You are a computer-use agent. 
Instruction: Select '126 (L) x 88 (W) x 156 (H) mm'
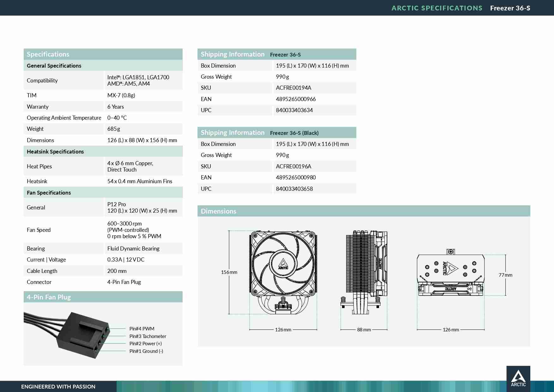(142, 140)
